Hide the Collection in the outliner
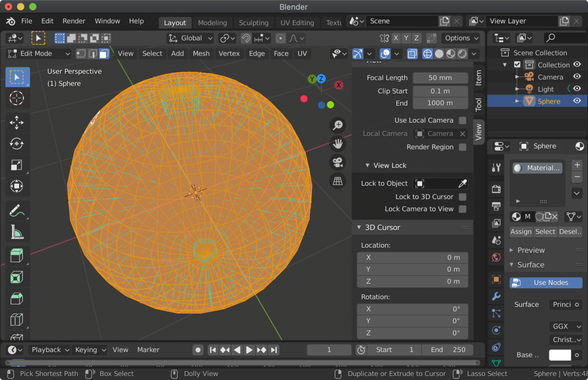The height and width of the screenshot is (380, 588). click(577, 65)
